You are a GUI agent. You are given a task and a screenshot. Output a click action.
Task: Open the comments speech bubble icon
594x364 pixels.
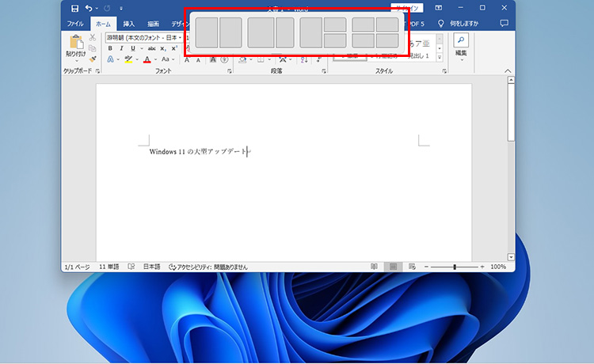(504, 24)
